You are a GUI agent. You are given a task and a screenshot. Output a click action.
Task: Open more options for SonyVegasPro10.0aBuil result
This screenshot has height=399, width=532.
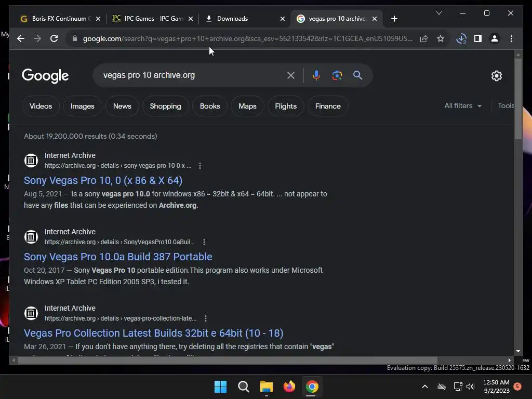(204, 242)
